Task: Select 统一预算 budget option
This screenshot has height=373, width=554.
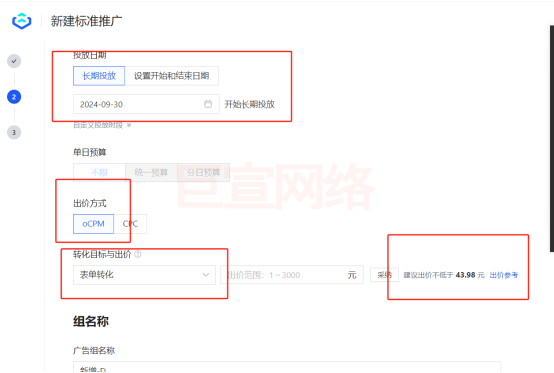Action: (x=151, y=172)
